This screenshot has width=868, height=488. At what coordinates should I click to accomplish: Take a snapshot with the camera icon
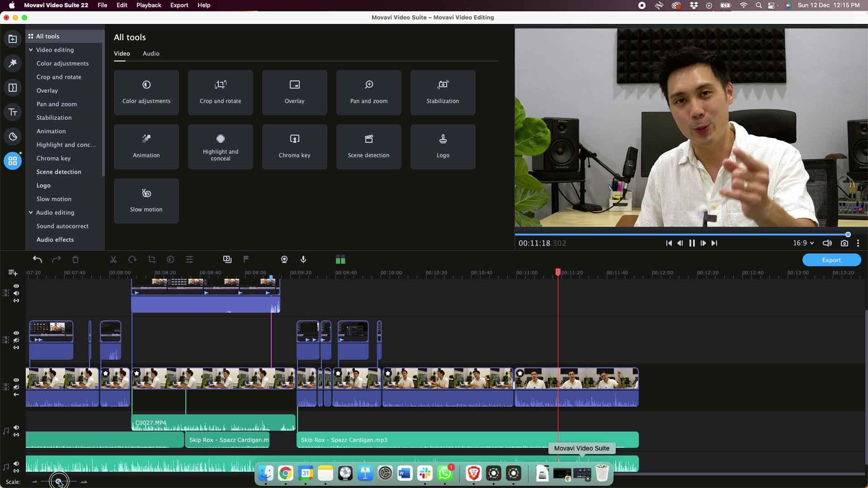point(844,243)
